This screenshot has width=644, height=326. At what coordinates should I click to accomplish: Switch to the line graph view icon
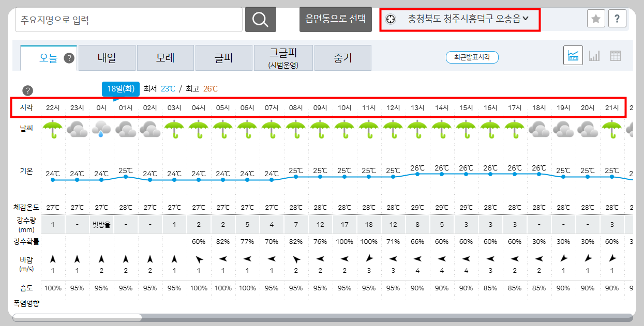(x=573, y=55)
